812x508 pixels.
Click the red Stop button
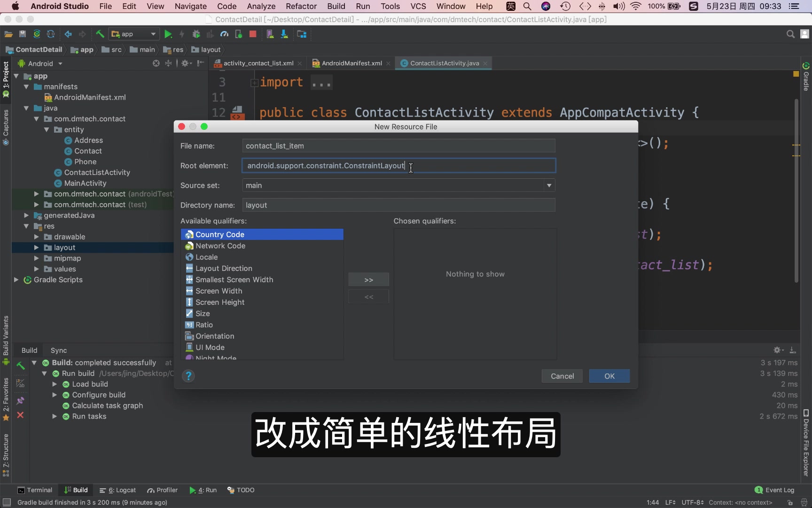[253, 34]
